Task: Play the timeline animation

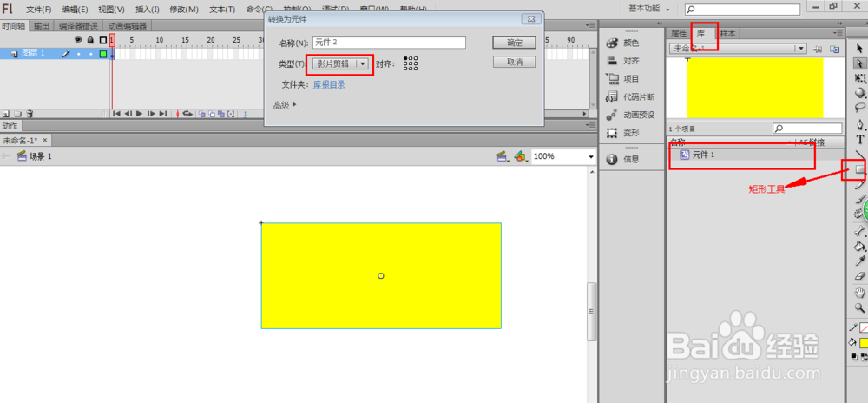Action: click(140, 114)
